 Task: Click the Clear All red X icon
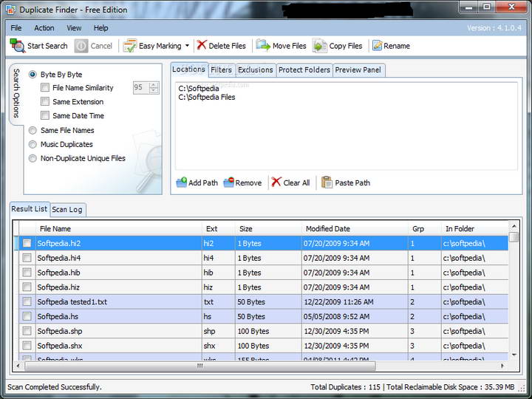coord(276,182)
